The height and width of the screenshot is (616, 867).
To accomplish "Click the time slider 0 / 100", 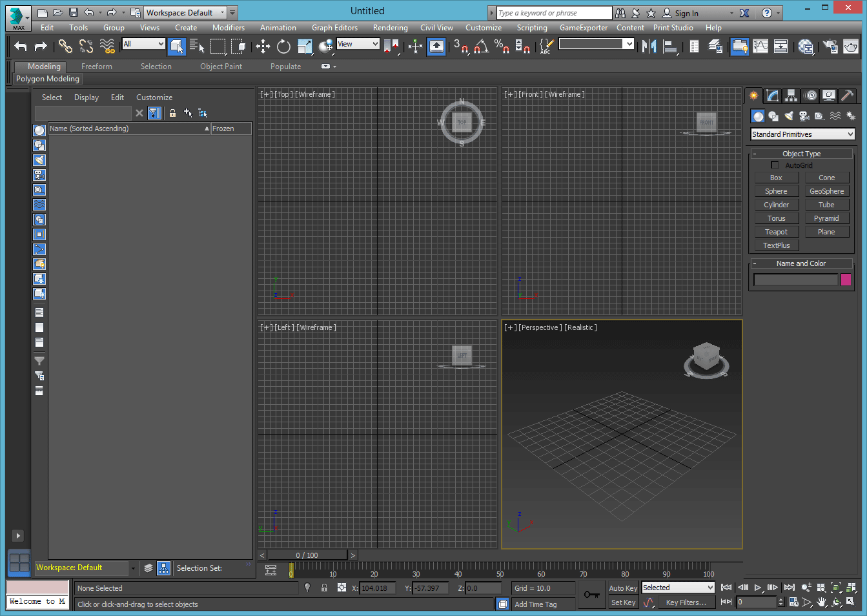I will [x=307, y=555].
